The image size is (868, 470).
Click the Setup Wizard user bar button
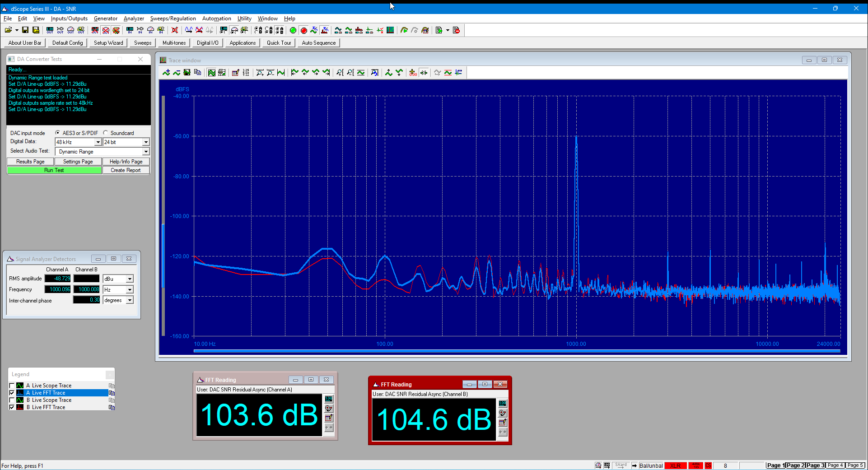click(x=108, y=43)
